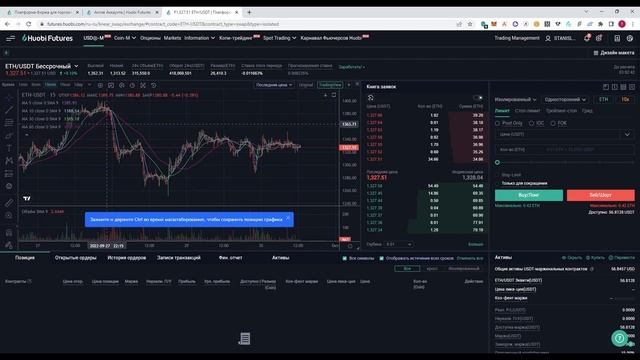640x360 pixels.
Task: Open the Опционы menu item
Action: point(150,38)
